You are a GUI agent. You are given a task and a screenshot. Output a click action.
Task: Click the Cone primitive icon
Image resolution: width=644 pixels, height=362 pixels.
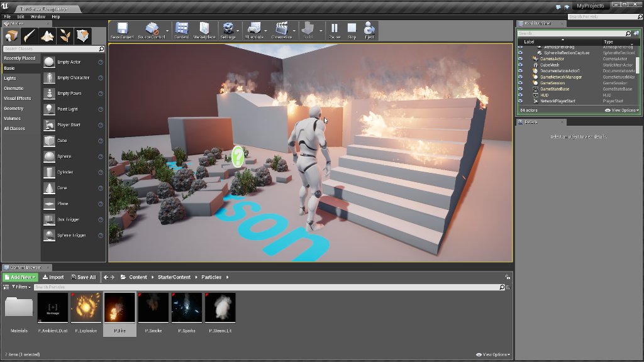click(x=49, y=188)
